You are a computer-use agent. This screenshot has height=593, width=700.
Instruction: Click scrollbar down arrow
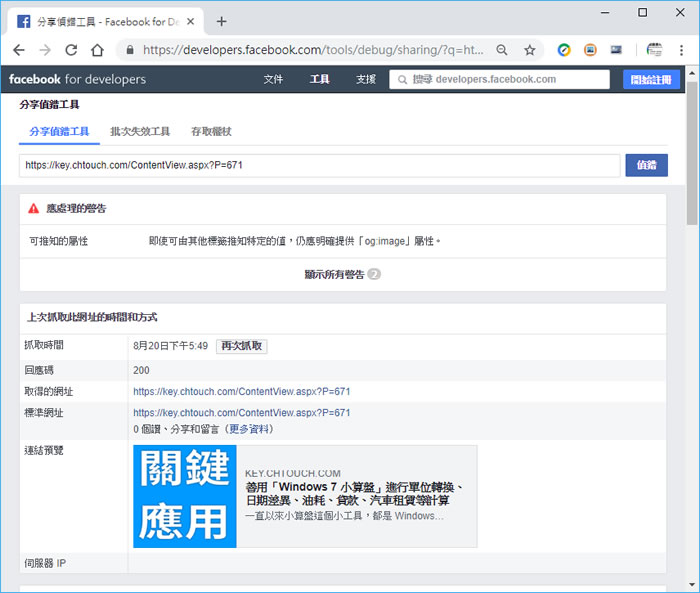point(692,584)
